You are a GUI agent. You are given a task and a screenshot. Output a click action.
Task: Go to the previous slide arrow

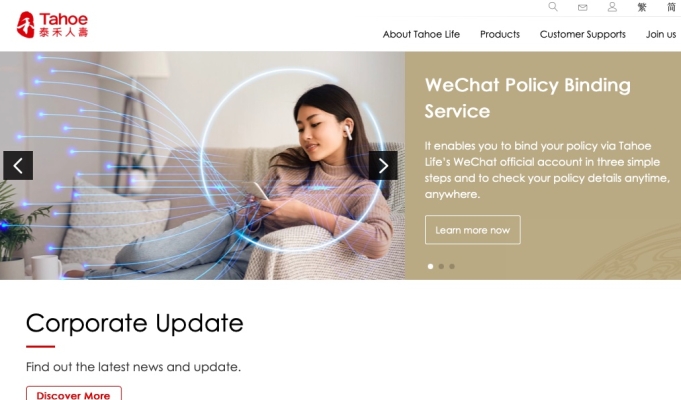tap(18, 165)
